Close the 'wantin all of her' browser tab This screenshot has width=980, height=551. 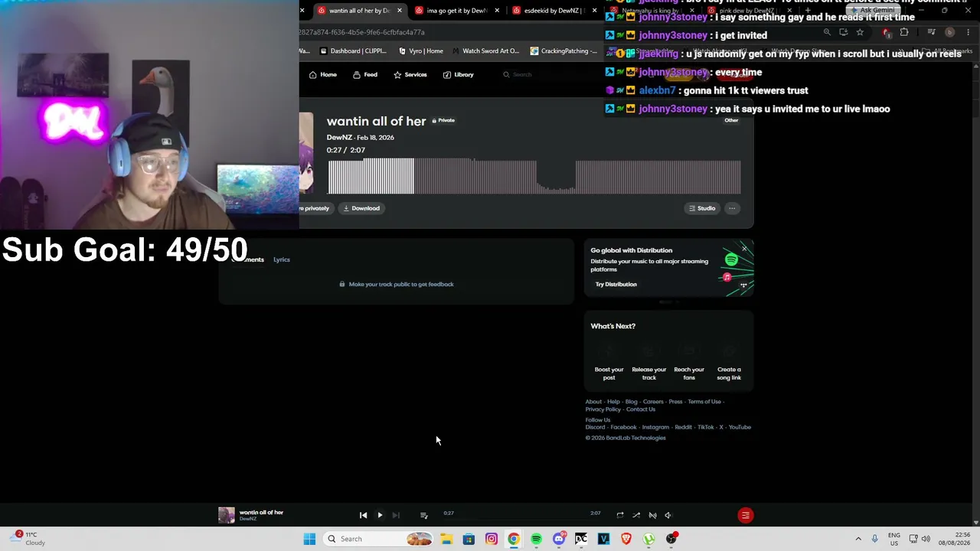coord(399,11)
